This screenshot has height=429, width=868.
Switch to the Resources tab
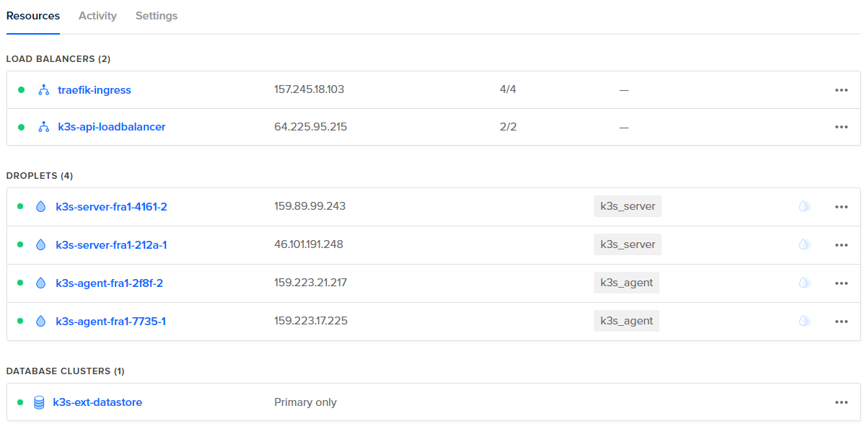33,16
